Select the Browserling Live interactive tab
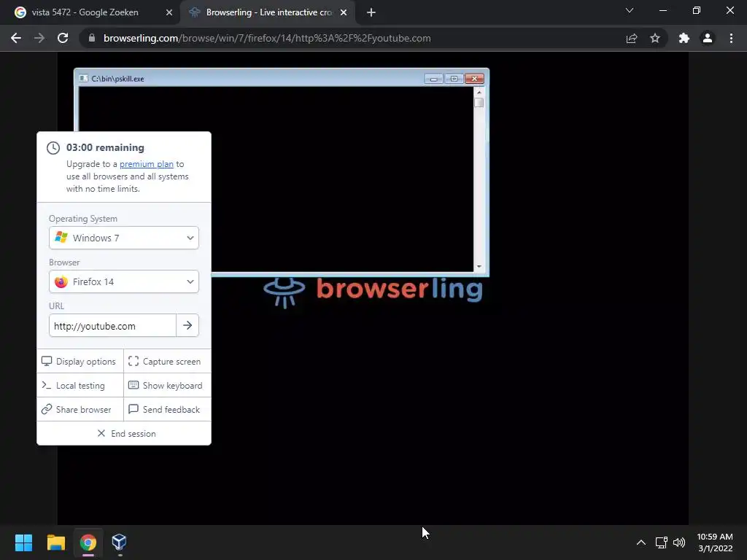The height and width of the screenshot is (560, 747). click(x=268, y=12)
